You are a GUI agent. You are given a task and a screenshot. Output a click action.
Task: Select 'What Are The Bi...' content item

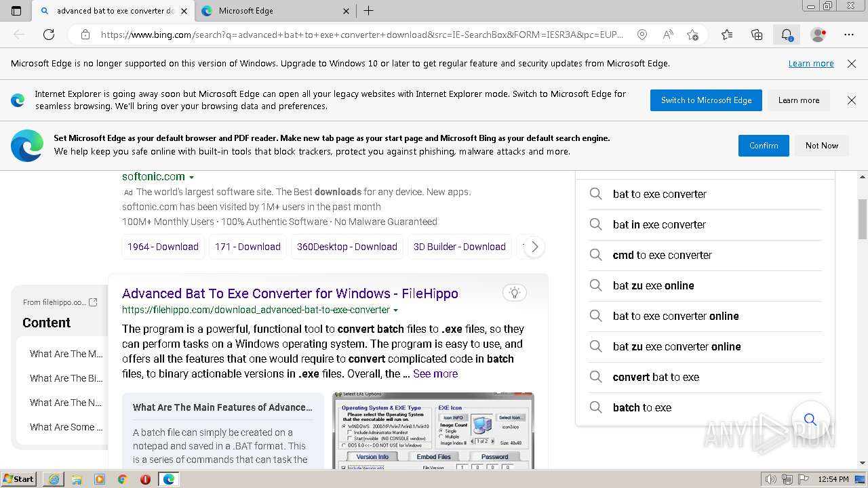click(66, 378)
